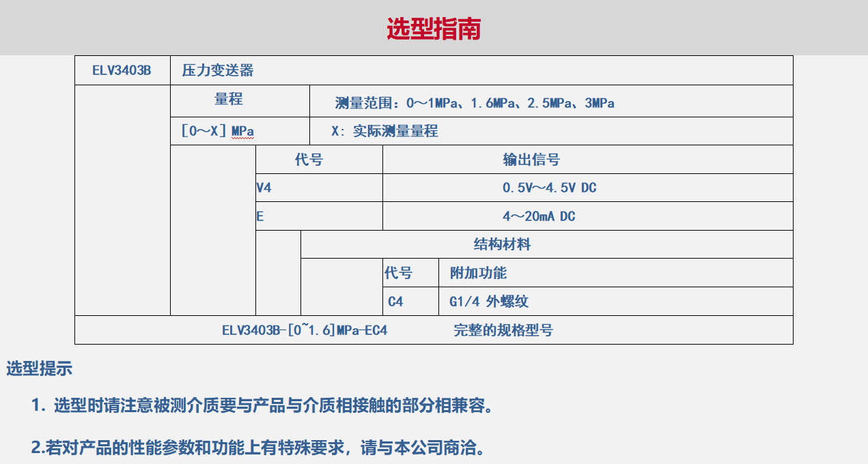
Task: Select the C4 code cell
Action: point(395,302)
